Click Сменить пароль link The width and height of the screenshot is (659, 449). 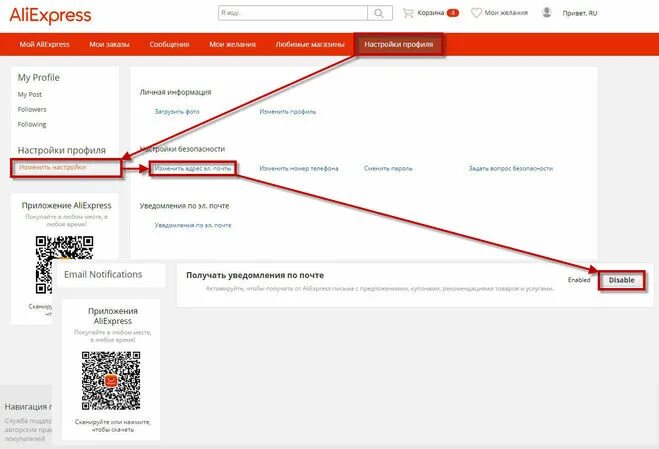click(x=388, y=168)
